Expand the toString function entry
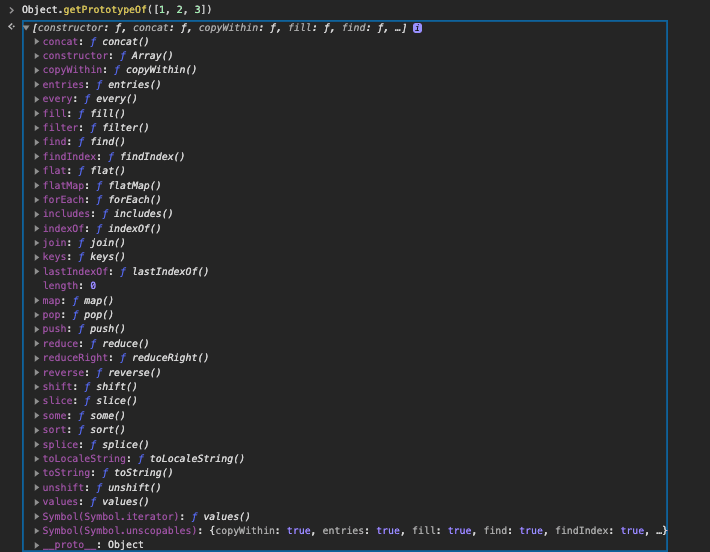This screenshot has width=710, height=552. click(37, 473)
